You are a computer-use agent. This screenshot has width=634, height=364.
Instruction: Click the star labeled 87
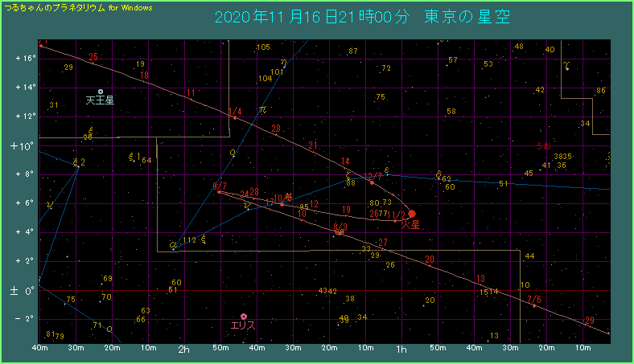pos(352,51)
